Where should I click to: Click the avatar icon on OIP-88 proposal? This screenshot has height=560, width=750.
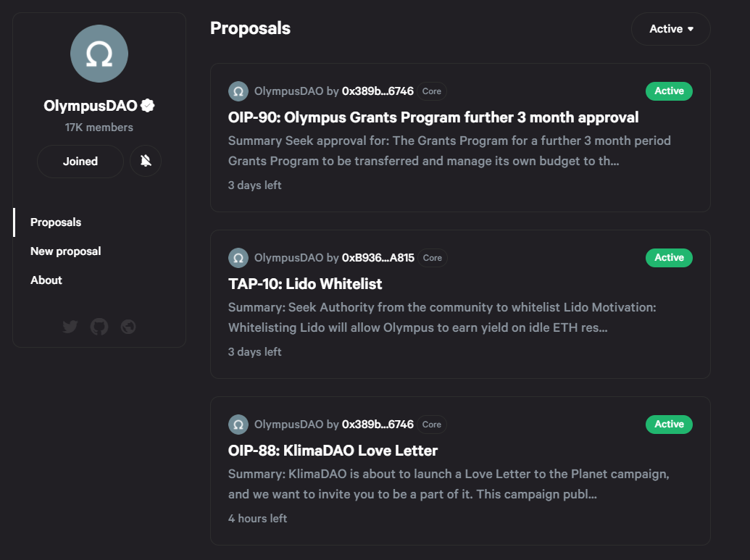click(238, 425)
